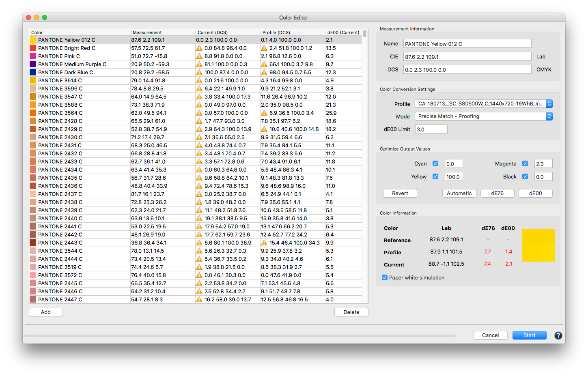The image size is (588, 376).
Task: Click the dE00 Limit input field
Action: tap(431, 129)
